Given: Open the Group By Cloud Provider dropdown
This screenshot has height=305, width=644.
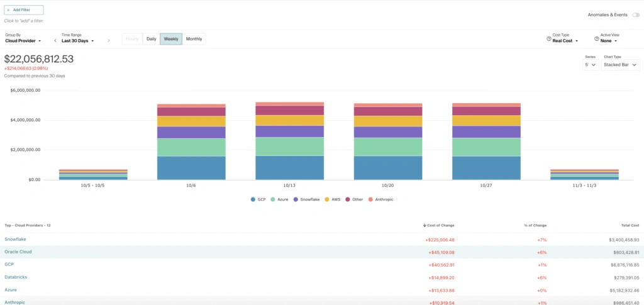Looking at the screenshot, I should pyautogui.click(x=23, y=41).
